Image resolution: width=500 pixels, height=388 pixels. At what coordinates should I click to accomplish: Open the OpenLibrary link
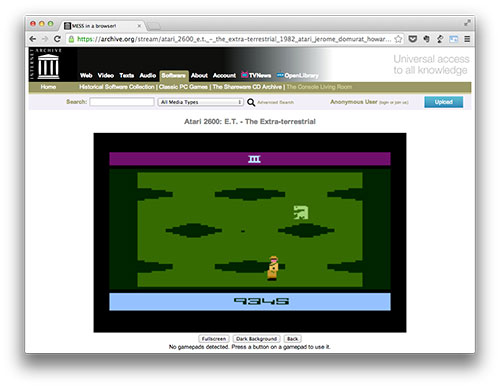(297, 75)
